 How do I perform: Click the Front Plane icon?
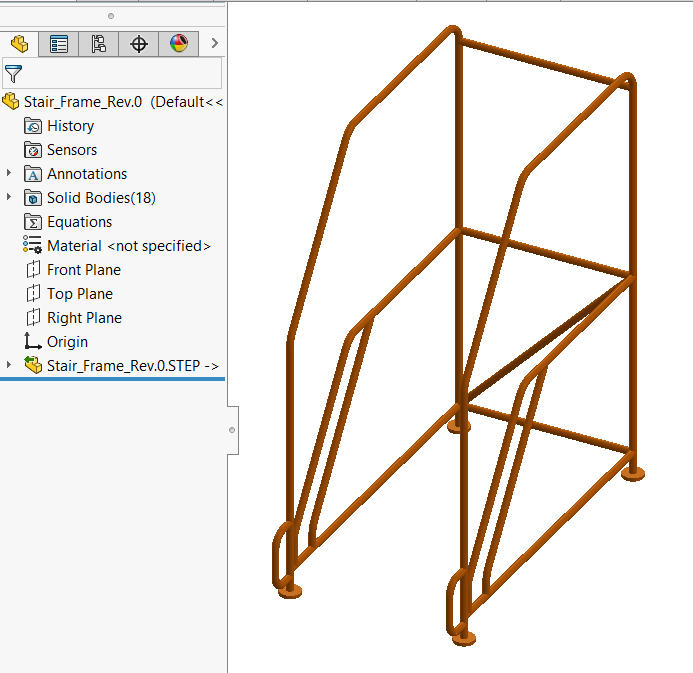(33, 270)
